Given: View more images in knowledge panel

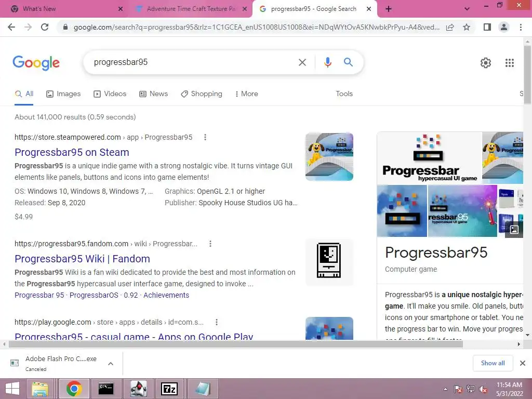Looking at the screenshot, I should (514, 230).
